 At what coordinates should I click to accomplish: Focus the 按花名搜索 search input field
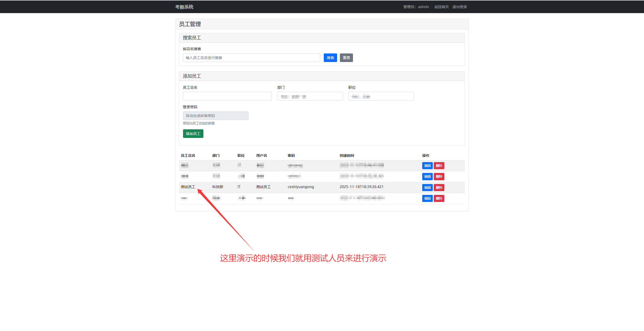(x=251, y=58)
